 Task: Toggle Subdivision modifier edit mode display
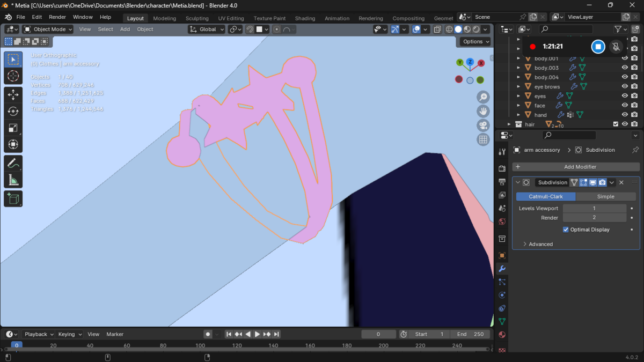[583, 182]
